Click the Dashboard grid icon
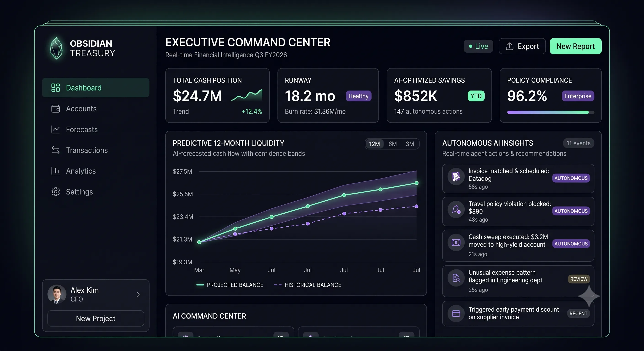Screen dimensions: 644x351 coord(56,88)
